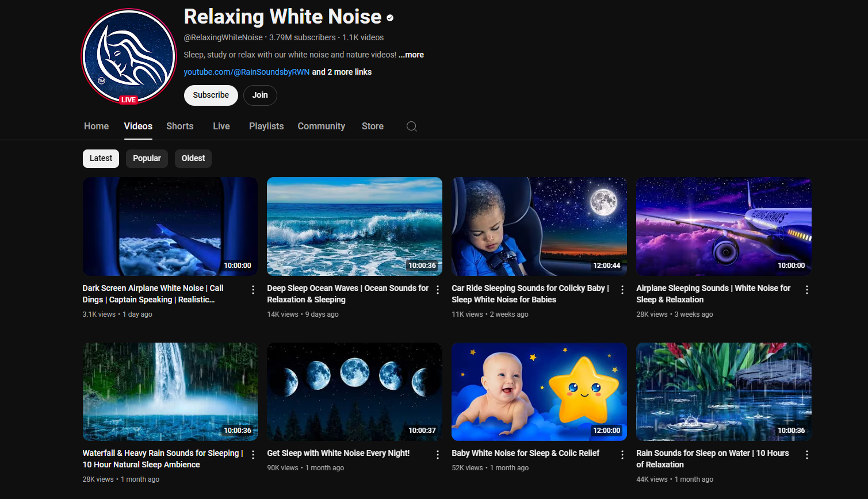The height and width of the screenshot is (499, 868).
Task: Select the Videos tab
Action: [x=138, y=126]
